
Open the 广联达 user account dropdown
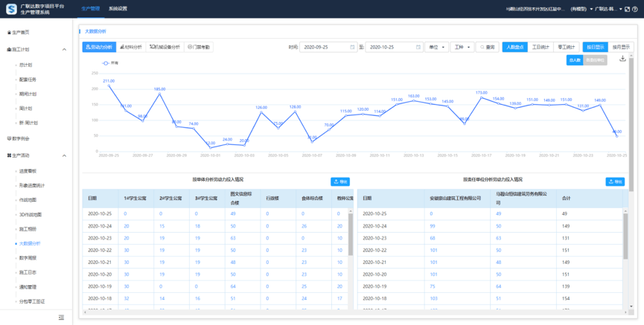tap(608, 9)
